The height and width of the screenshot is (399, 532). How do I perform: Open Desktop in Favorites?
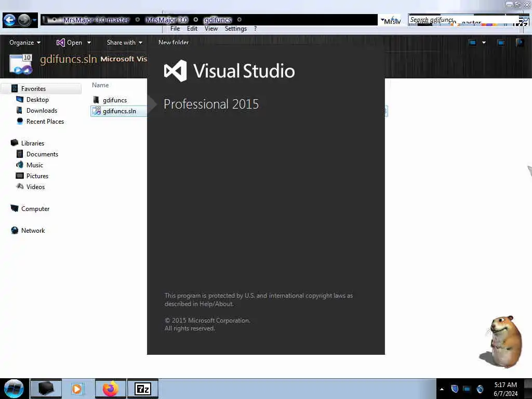click(x=37, y=100)
